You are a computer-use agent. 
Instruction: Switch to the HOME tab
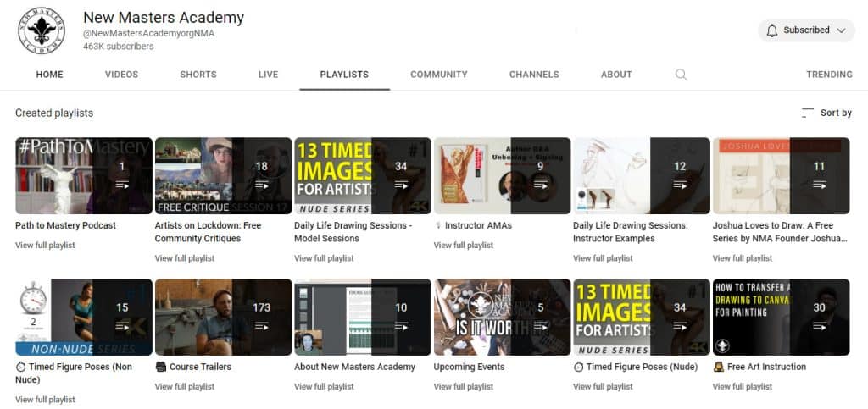50,75
